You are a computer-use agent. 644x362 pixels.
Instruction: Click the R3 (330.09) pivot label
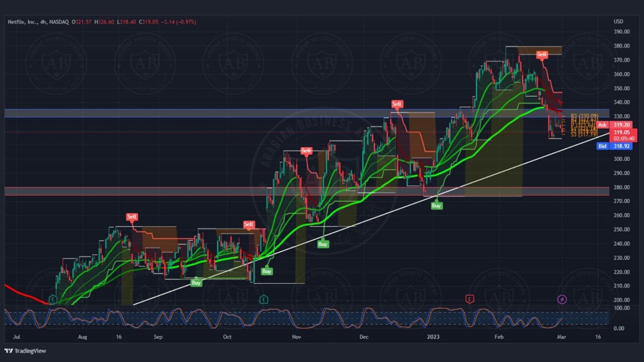point(584,116)
